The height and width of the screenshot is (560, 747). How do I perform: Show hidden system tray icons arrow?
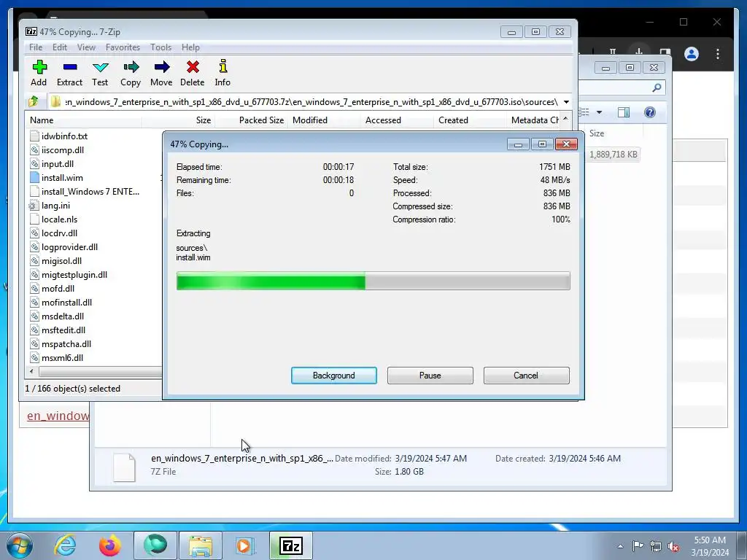pyautogui.click(x=620, y=546)
